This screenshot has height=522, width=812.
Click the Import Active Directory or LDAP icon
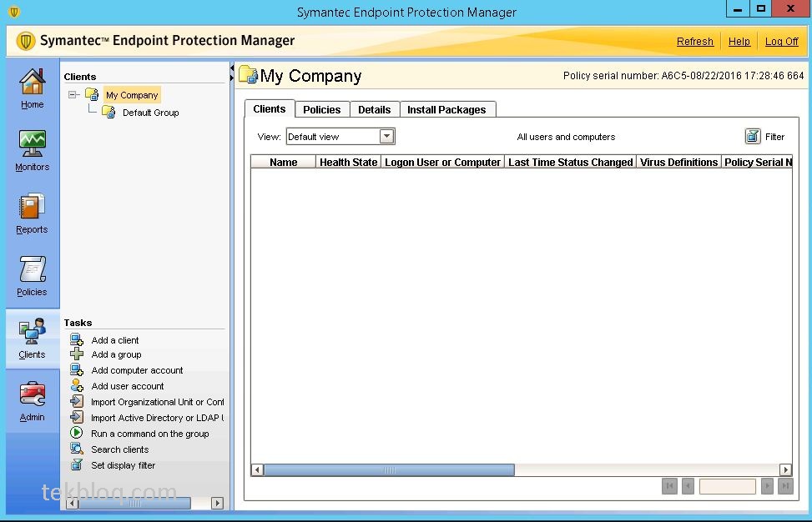[x=77, y=417]
